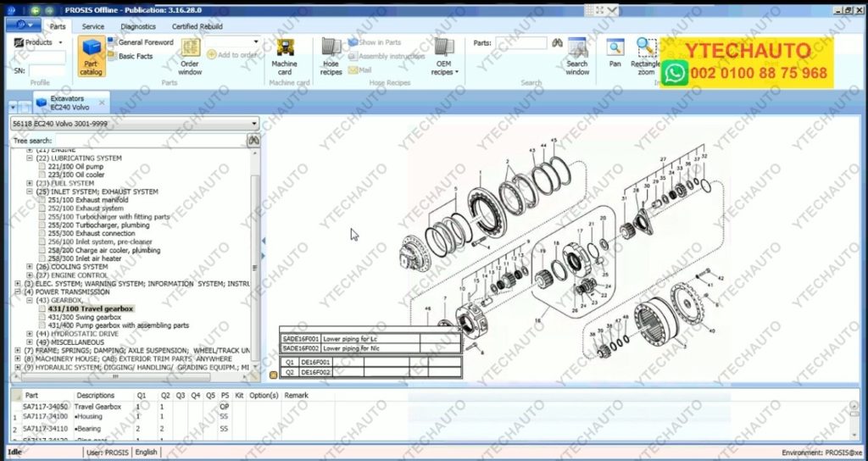Click part number SA7117-34100 in table
Image resolution: width=868 pixels, height=461 pixels.
pyautogui.click(x=46, y=416)
